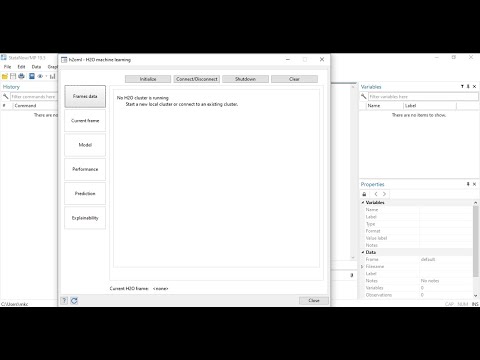Click the Save icon in Stata toolbar

point(13,76)
